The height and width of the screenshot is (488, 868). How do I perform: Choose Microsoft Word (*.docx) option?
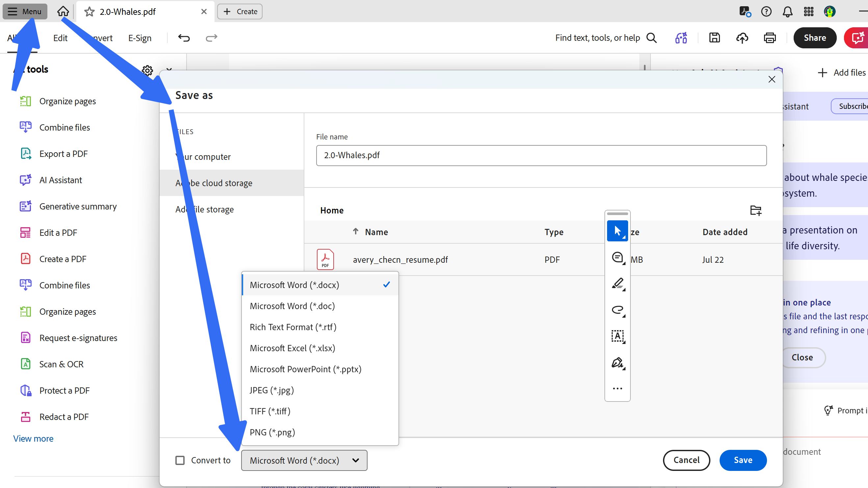[320, 285]
